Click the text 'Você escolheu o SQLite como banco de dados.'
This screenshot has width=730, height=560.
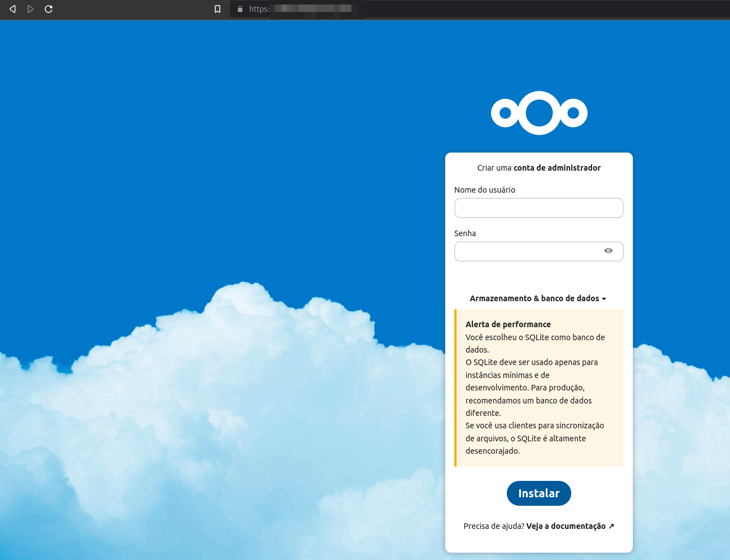click(535, 344)
